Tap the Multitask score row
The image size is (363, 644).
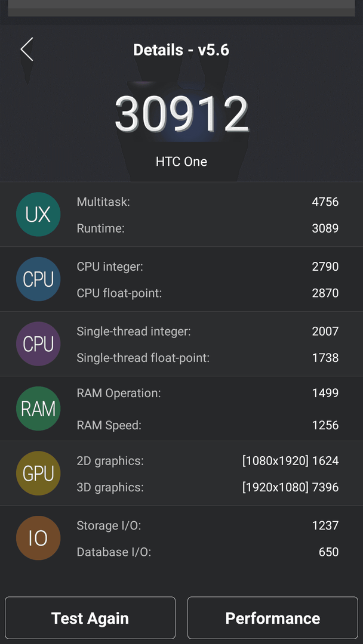pyautogui.click(x=208, y=202)
